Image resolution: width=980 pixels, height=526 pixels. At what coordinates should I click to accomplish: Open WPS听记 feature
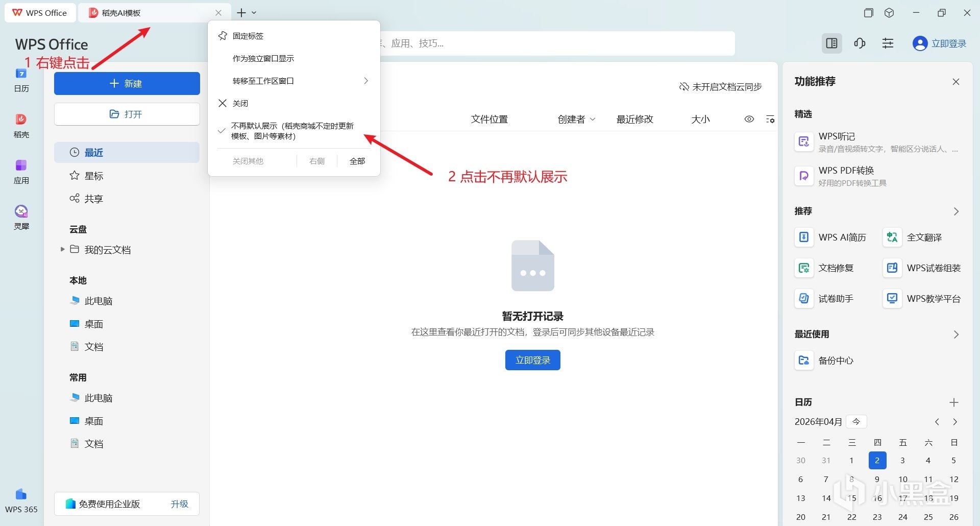pyautogui.click(x=877, y=142)
